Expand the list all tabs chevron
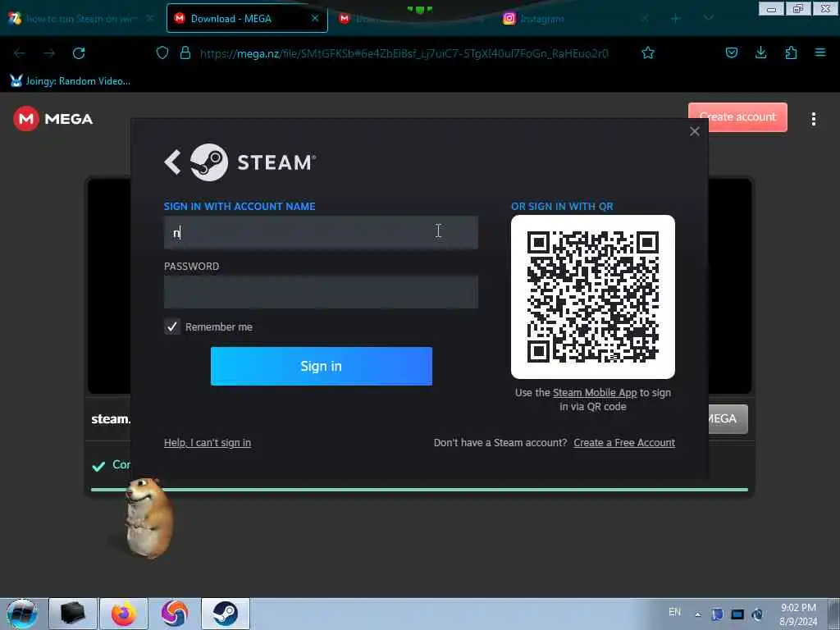 (x=708, y=18)
